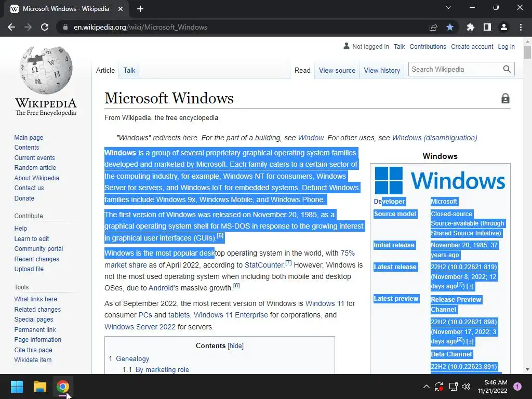Open the Upload file link
532x399 pixels.
(x=29, y=269)
